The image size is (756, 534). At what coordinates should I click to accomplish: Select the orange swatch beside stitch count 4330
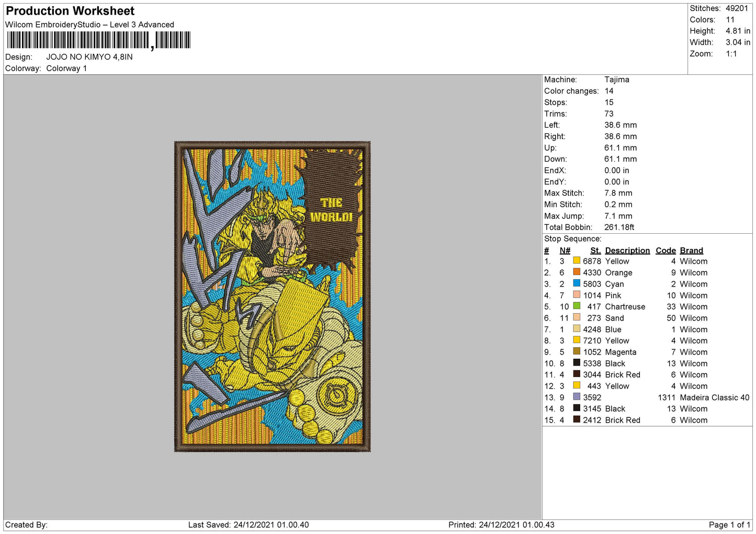point(577,272)
